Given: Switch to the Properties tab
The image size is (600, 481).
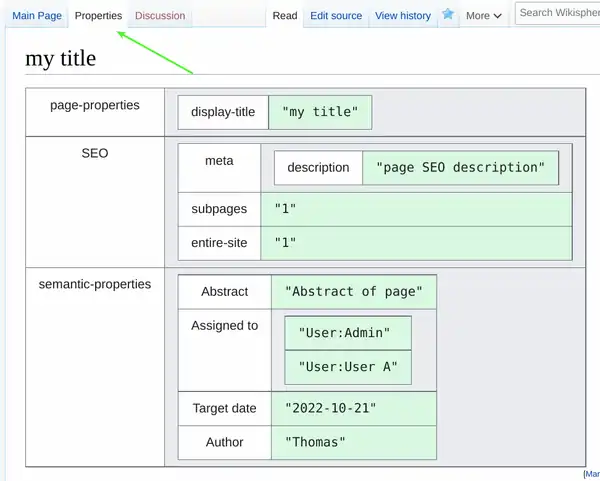Looking at the screenshot, I should point(98,16).
